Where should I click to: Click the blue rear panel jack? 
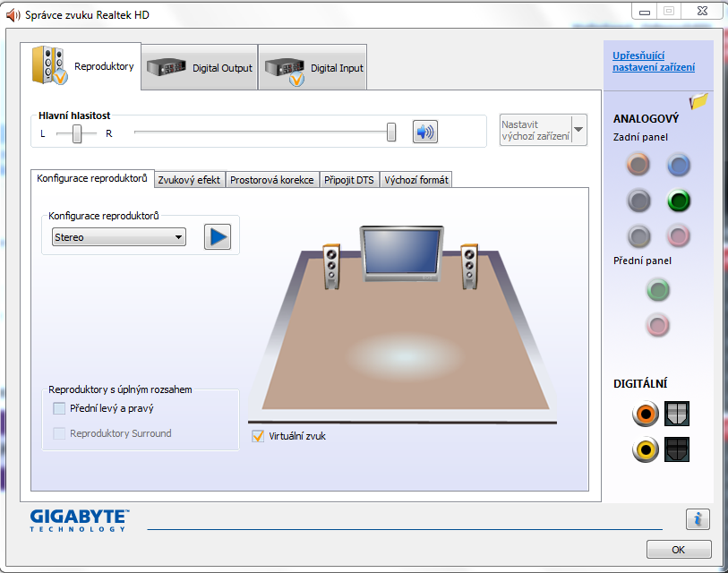tap(679, 166)
